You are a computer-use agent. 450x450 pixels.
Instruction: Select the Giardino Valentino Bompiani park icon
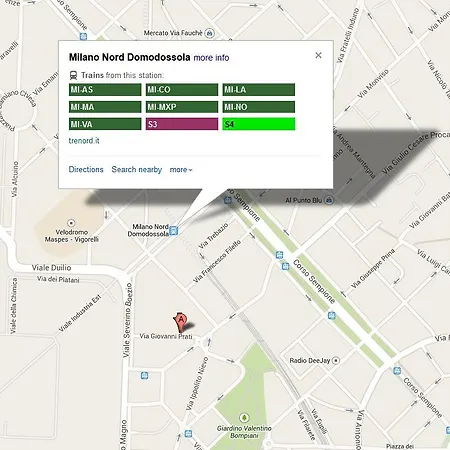coord(244,418)
